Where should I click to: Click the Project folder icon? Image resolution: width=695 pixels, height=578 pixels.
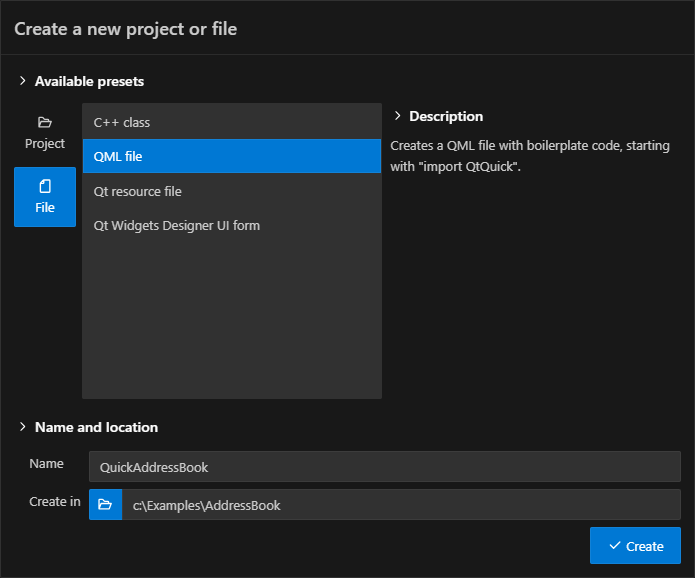(x=44, y=123)
